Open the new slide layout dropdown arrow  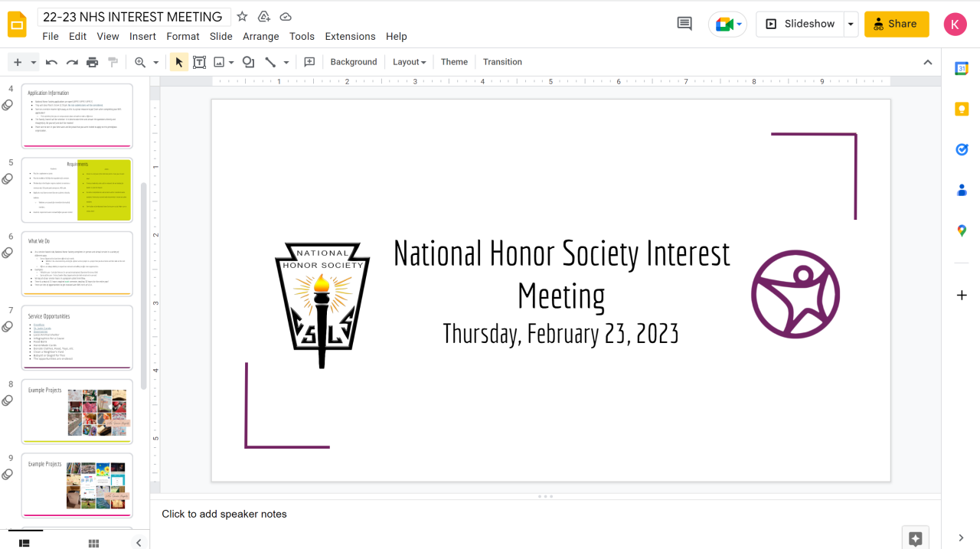(x=33, y=62)
